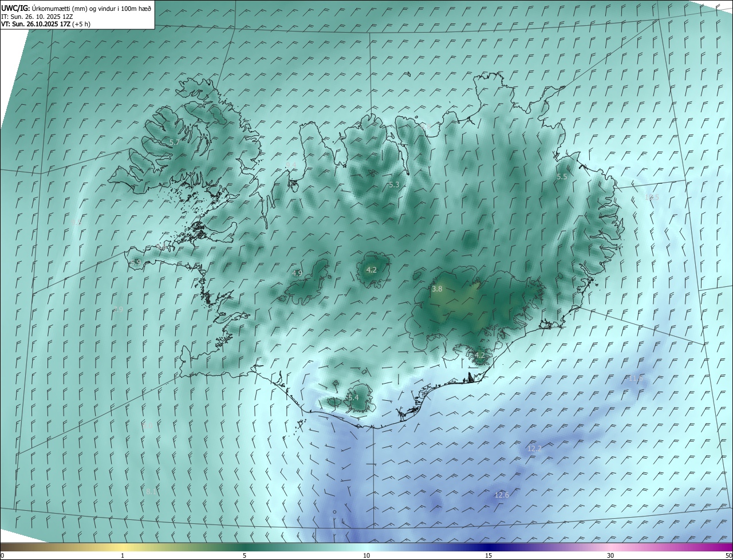Click the colour scale tick labelled 0
The image size is (733, 560).
pos(2,556)
